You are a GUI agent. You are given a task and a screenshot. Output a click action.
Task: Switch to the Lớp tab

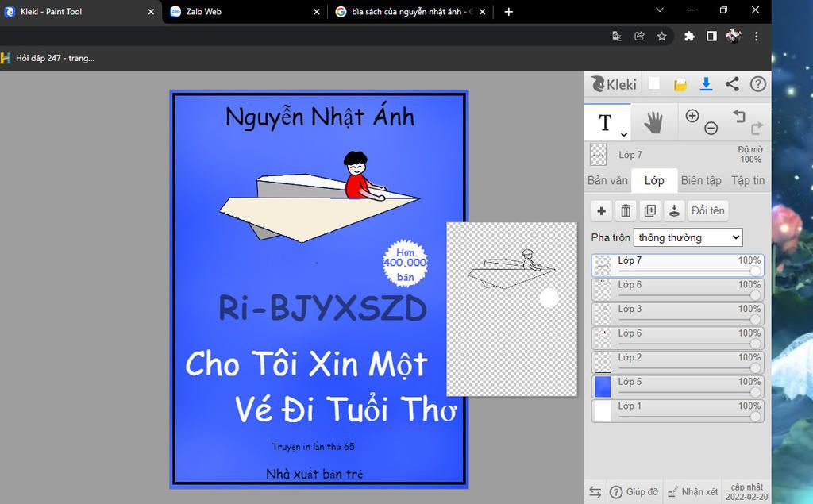[654, 180]
